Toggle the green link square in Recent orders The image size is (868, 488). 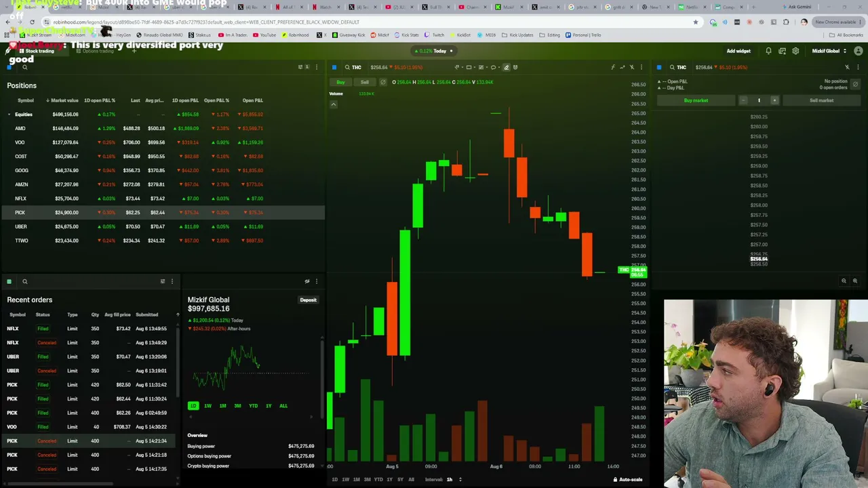(x=9, y=281)
